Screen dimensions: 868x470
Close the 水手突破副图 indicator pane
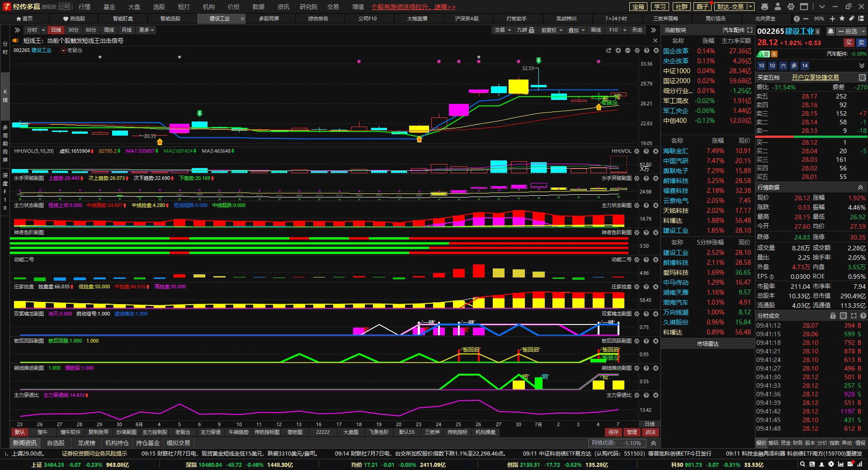tap(656, 178)
